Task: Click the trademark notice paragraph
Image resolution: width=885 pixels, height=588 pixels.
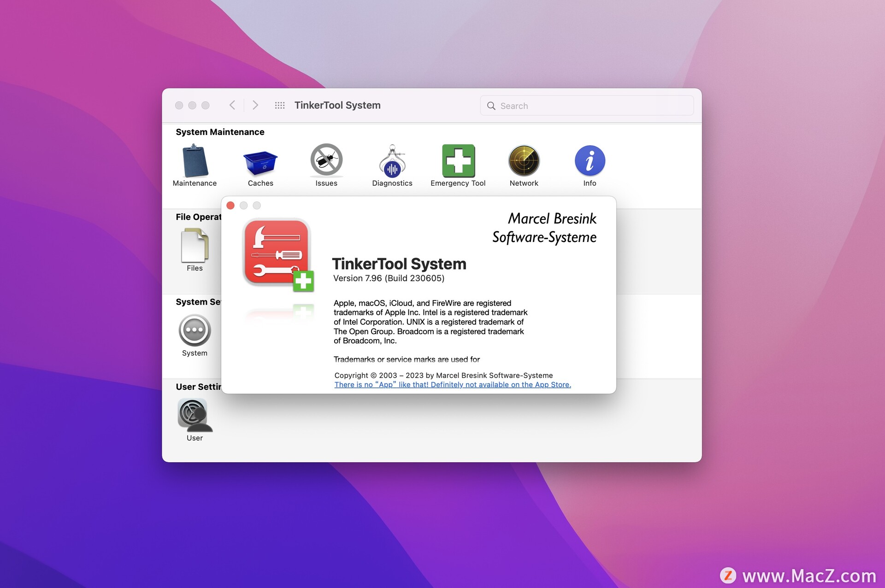Action: 431,322
